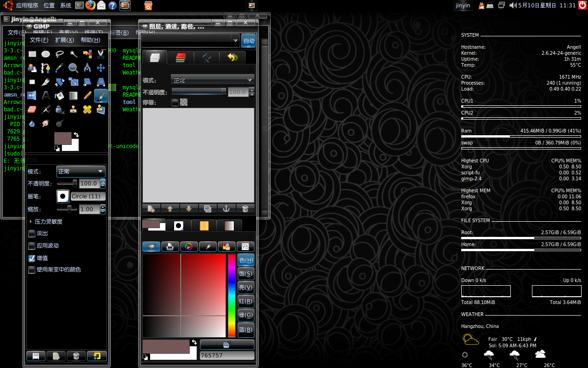Click the foreground color swatch in toolbox
Image resolution: width=588 pixels, height=368 pixels.
pyautogui.click(x=63, y=138)
